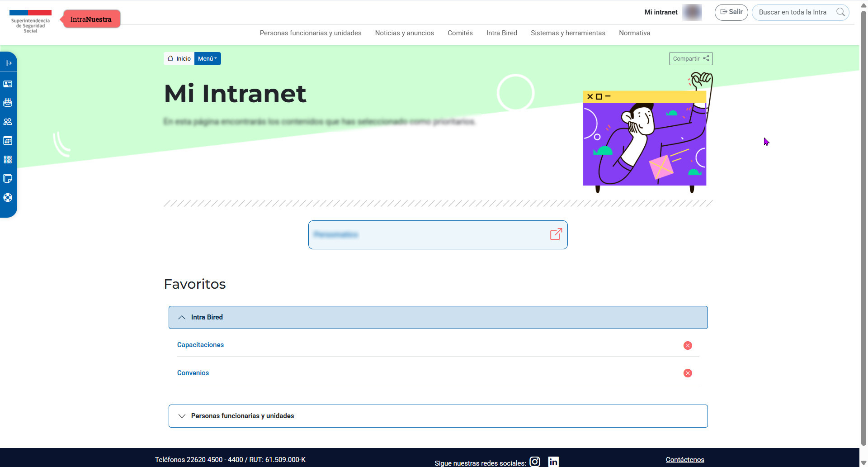868x467 pixels.
Task: Click the Salir logout button
Action: 731,12
